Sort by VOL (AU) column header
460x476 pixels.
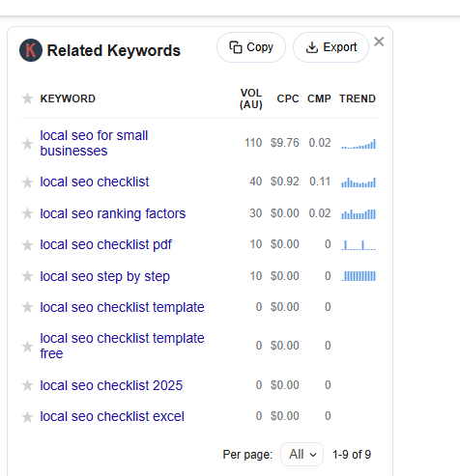coord(251,98)
